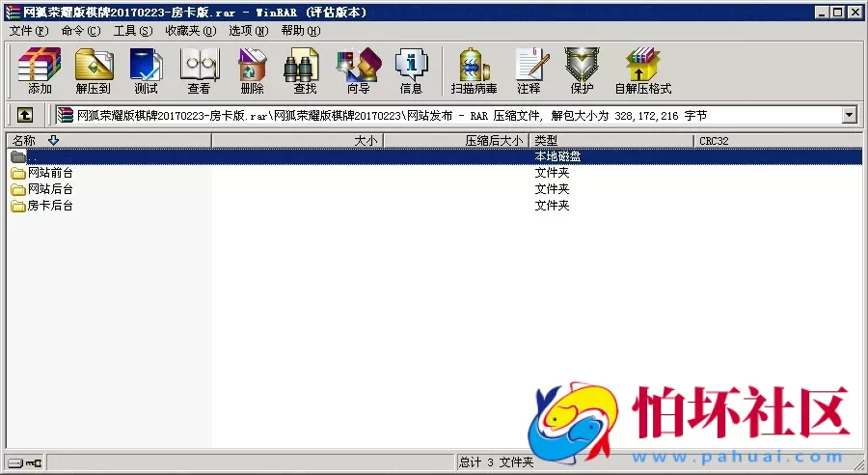Select the 网站后台 folder icon
Image resolution: width=868 pixels, height=475 pixels.
tap(18, 190)
